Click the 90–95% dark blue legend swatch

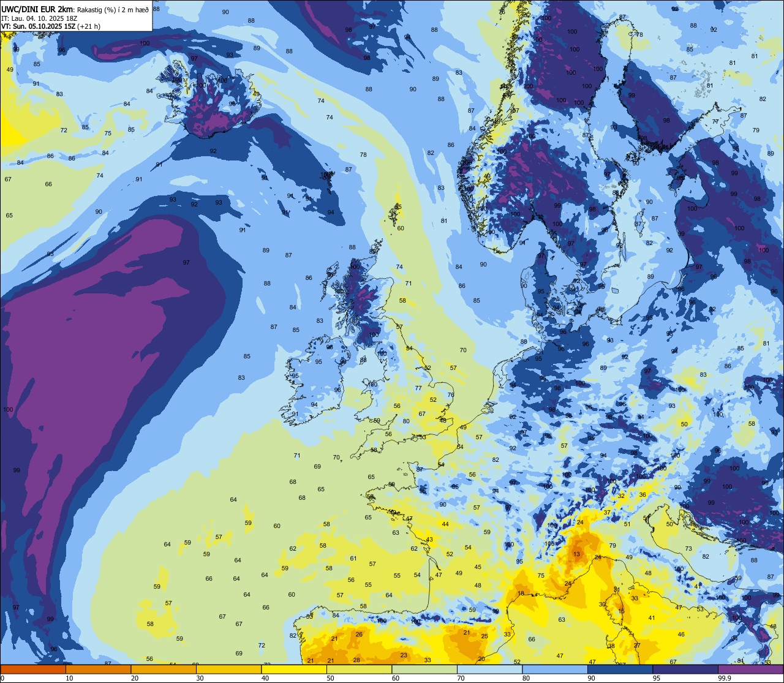pyautogui.click(x=620, y=669)
